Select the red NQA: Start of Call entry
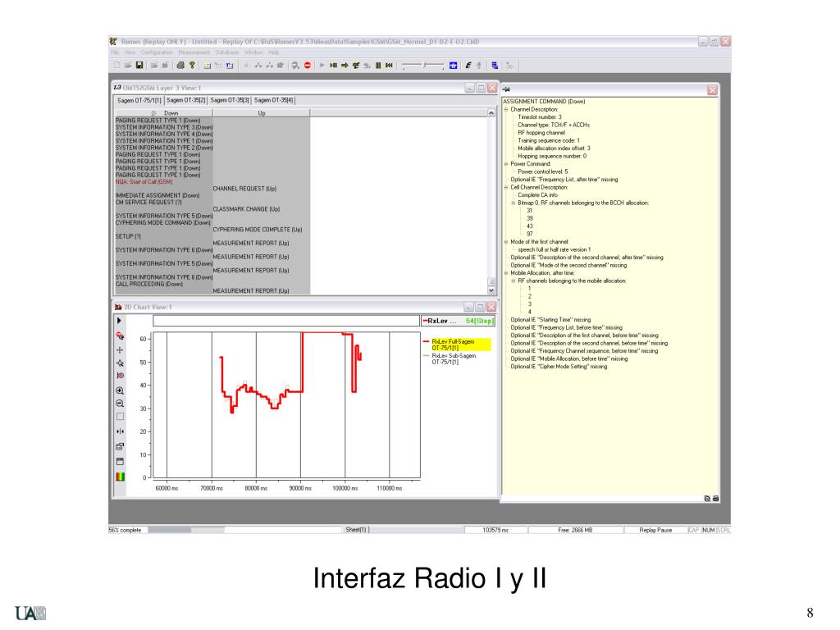The width and height of the screenshot is (840, 630). [x=144, y=182]
